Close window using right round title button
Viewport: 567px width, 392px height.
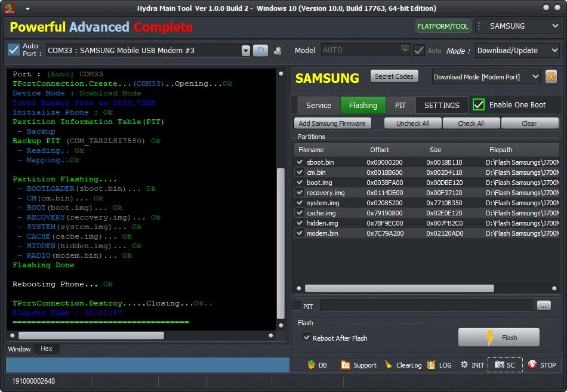557,8
